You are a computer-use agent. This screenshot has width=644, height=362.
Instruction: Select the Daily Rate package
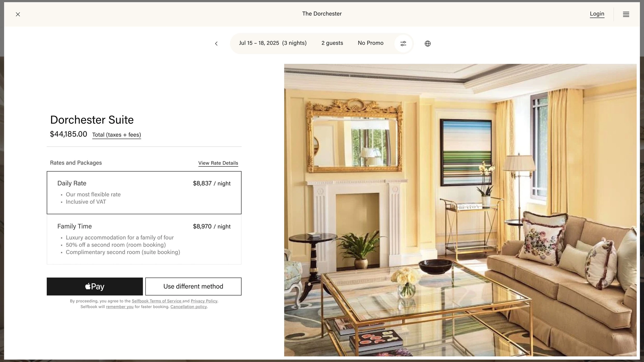tap(144, 192)
